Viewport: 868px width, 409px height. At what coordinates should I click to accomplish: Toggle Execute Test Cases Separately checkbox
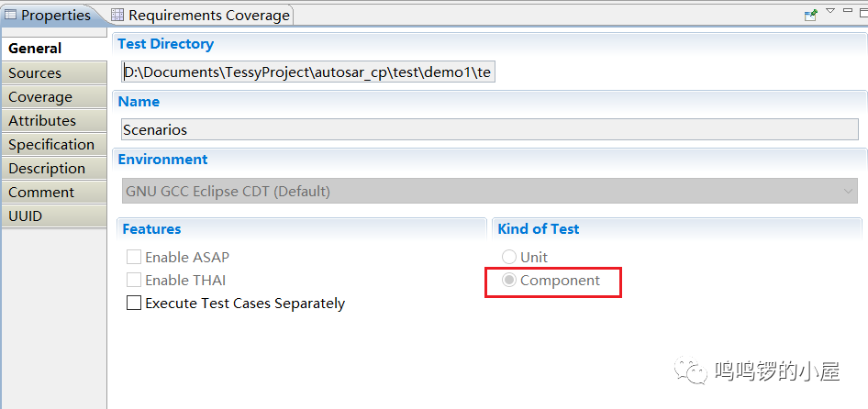click(x=134, y=304)
